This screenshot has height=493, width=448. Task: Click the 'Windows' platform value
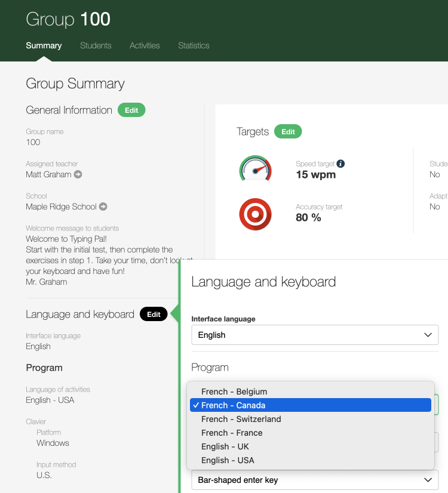click(x=53, y=443)
